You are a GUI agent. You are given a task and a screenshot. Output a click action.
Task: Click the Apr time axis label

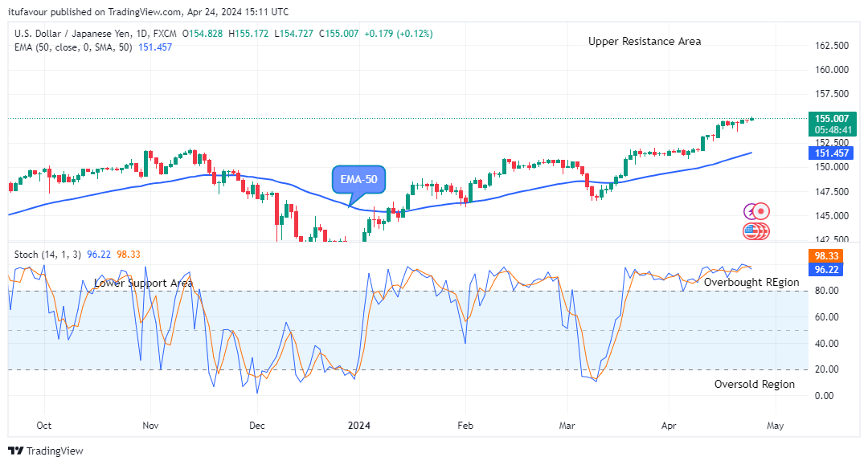tap(669, 425)
